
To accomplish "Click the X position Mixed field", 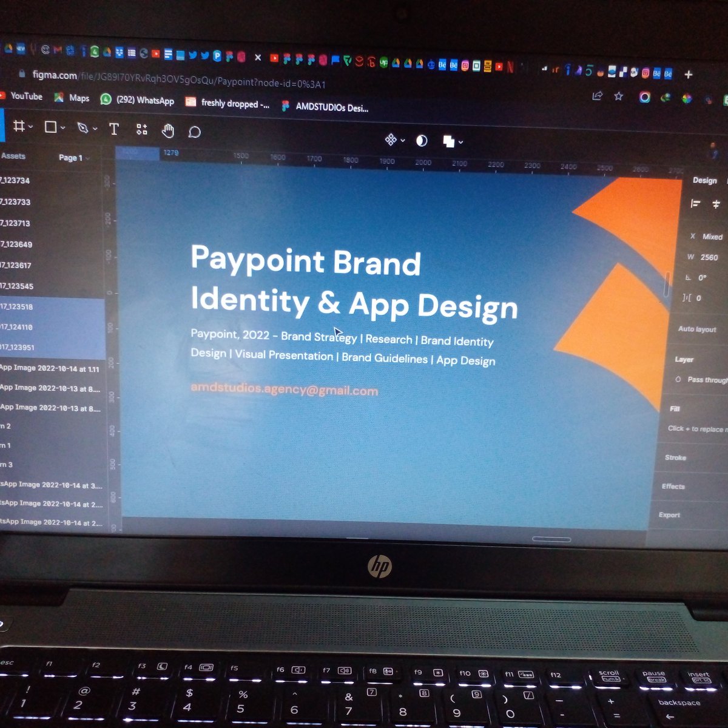I will (x=707, y=237).
